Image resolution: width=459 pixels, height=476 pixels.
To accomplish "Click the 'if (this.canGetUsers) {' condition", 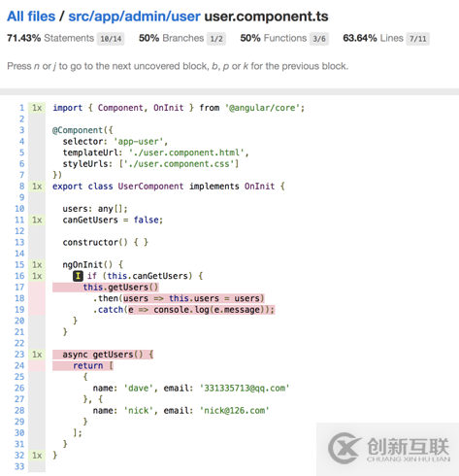I will (145, 276).
